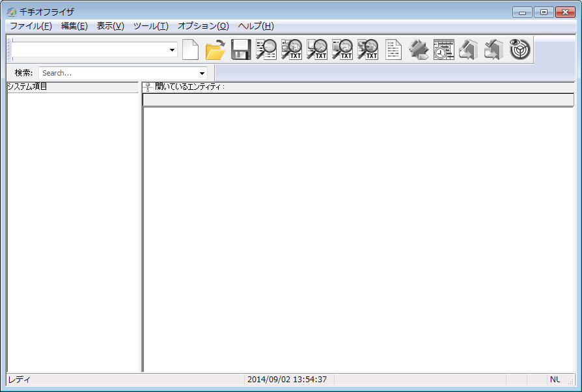Click the radar eye monitor icon
The width and height of the screenshot is (582, 392).
(x=520, y=49)
